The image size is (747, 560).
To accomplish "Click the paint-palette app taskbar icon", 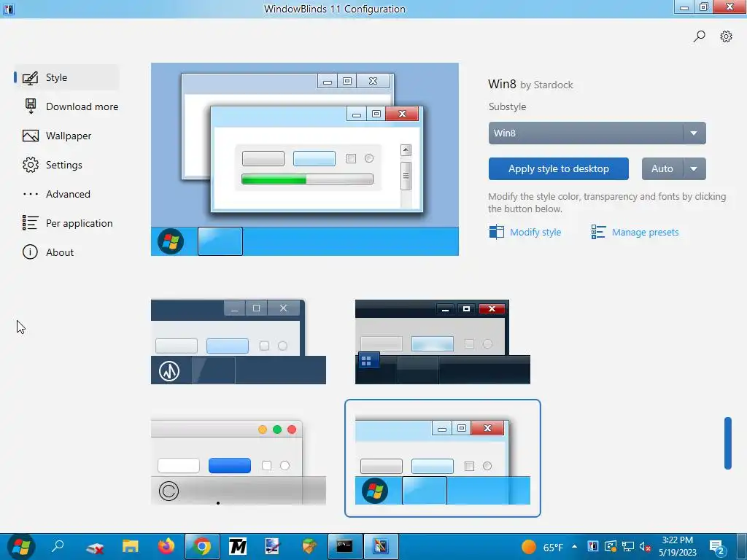I will point(272,546).
